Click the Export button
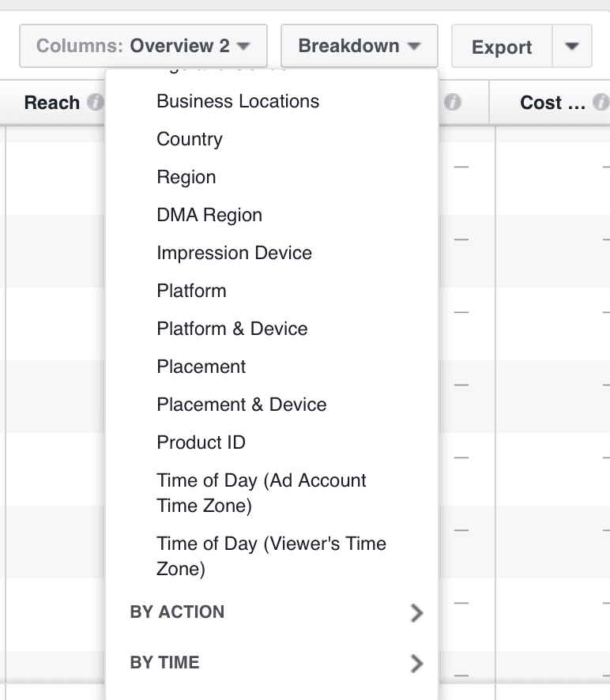This screenshot has width=610, height=700. point(501,47)
